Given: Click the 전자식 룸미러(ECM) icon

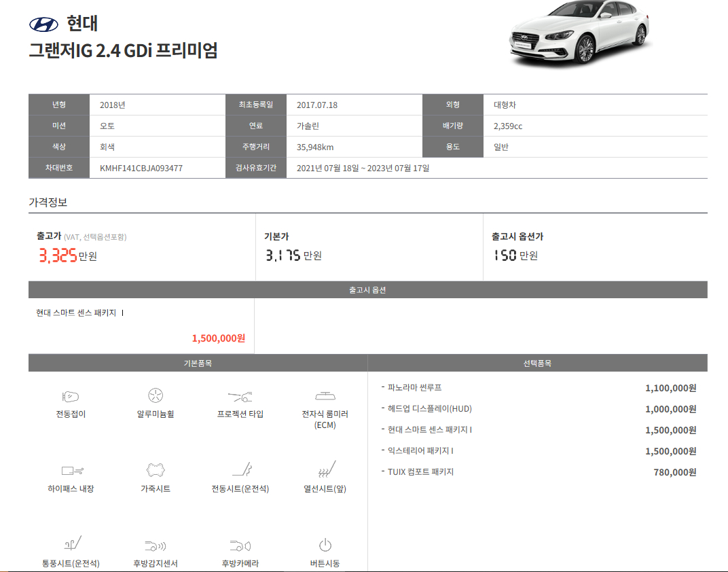Looking at the screenshot, I should [325, 396].
